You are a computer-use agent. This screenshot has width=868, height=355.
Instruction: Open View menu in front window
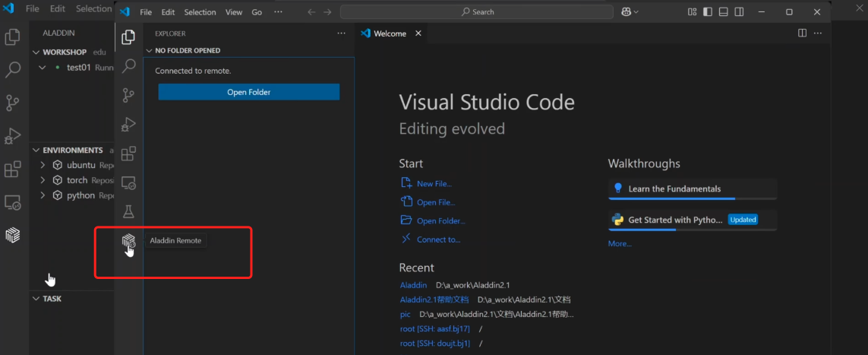[x=234, y=12]
